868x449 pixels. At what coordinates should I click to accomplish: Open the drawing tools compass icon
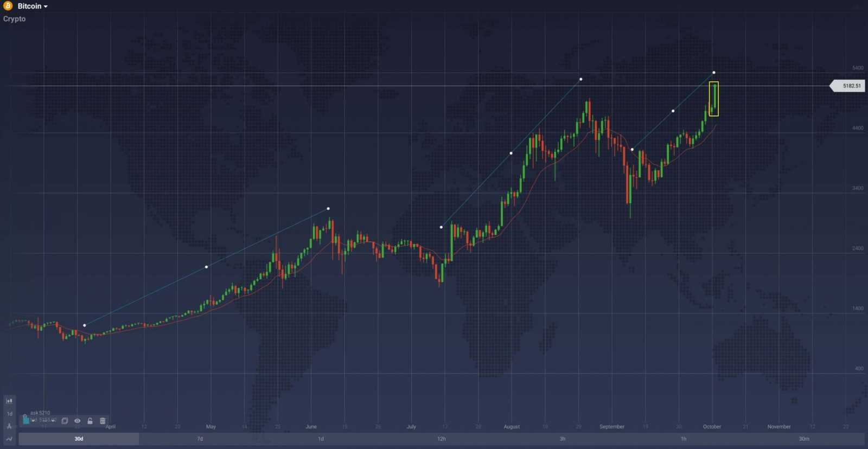click(x=9, y=426)
